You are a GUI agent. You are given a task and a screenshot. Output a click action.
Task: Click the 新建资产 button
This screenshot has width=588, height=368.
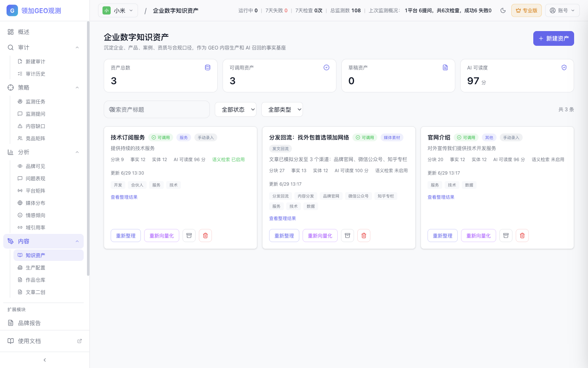click(553, 38)
